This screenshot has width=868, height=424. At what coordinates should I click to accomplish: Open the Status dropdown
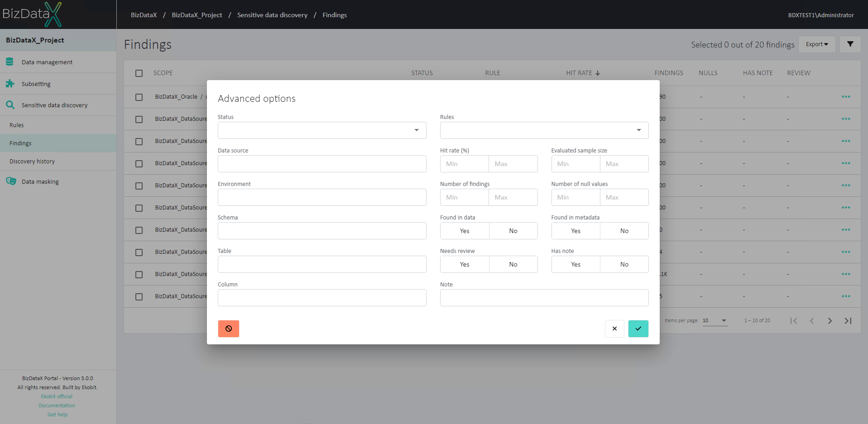coord(322,130)
